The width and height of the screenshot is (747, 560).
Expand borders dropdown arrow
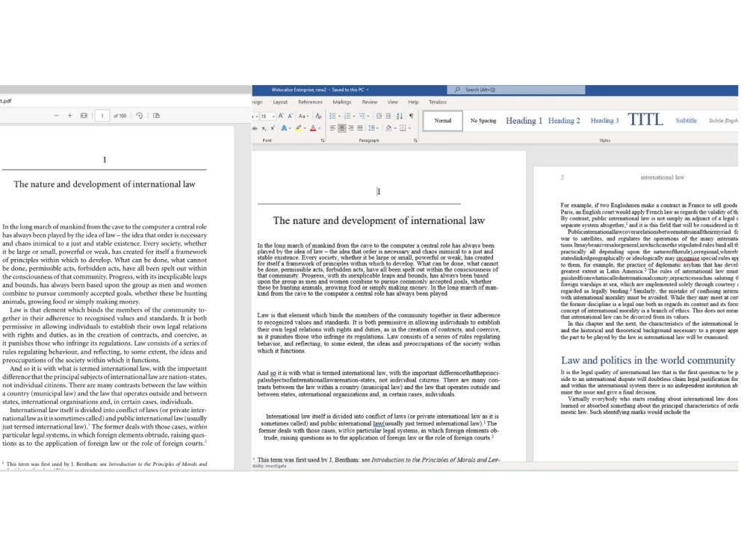[x=409, y=128]
